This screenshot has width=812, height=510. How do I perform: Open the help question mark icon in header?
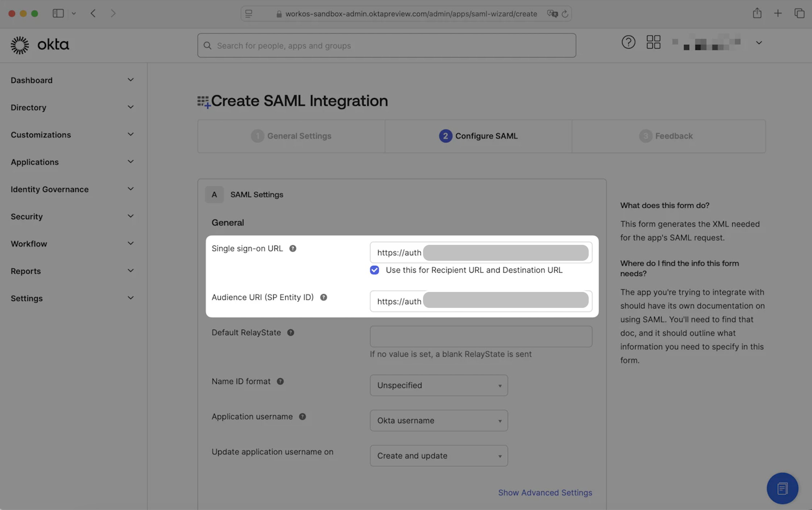click(628, 42)
